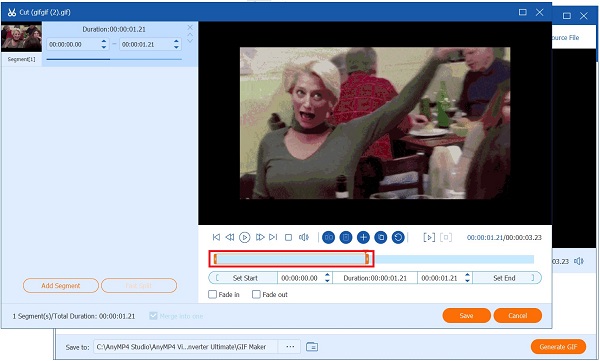Click the scissors icon in the Cut title bar
The width and height of the screenshot is (600, 361).
point(11,12)
